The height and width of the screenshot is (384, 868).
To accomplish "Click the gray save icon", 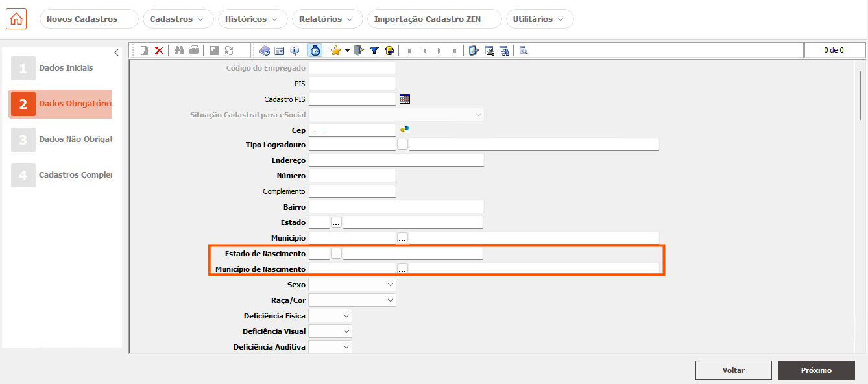I will [x=214, y=51].
